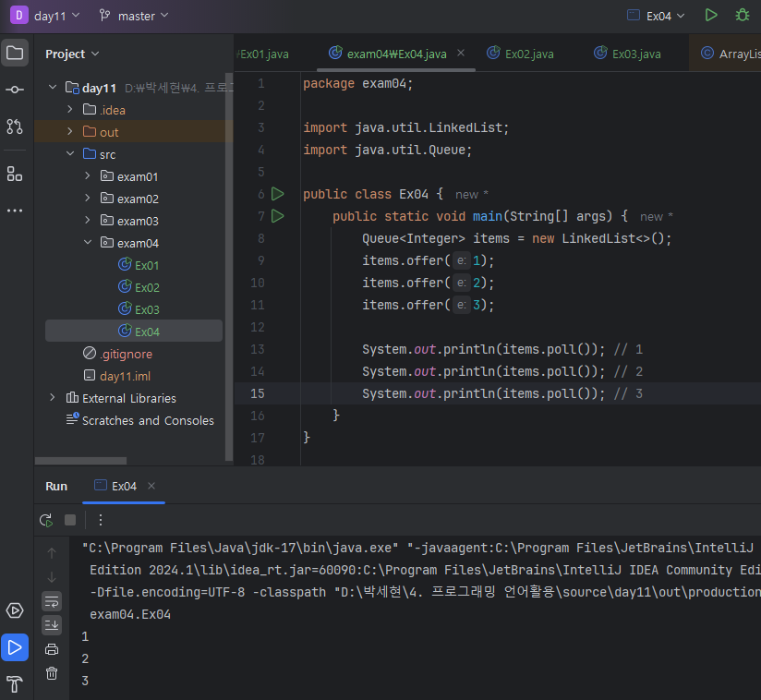This screenshot has width=761, height=700.
Task: Open the Run tool window sidebar icon
Action: pyautogui.click(x=15, y=647)
